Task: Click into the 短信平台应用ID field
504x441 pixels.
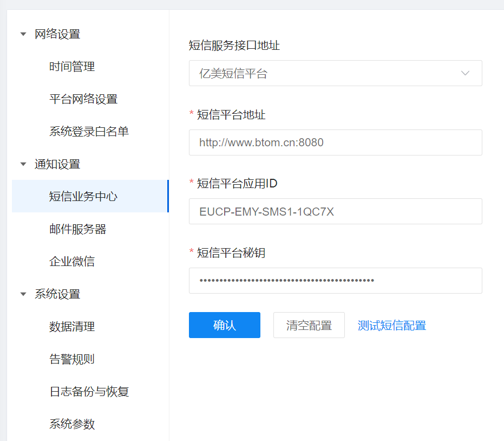Action: point(335,211)
